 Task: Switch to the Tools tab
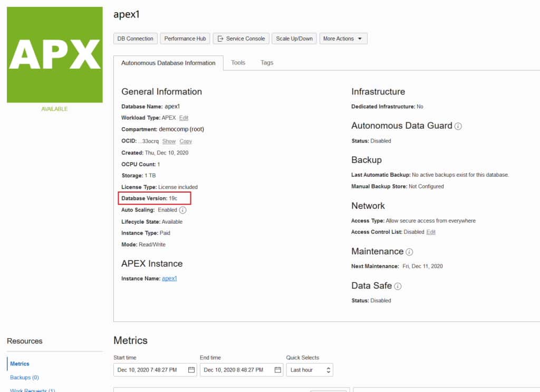(x=238, y=62)
